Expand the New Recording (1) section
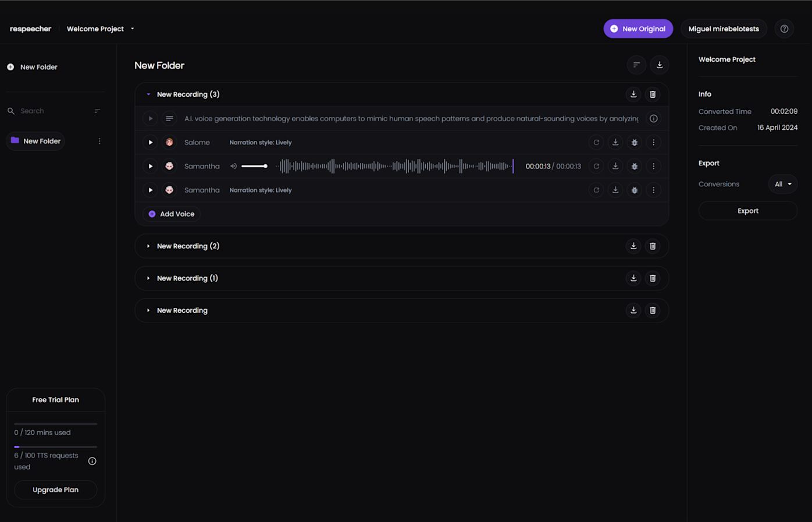The width and height of the screenshot is (812, 522). [x=148, y=278]
